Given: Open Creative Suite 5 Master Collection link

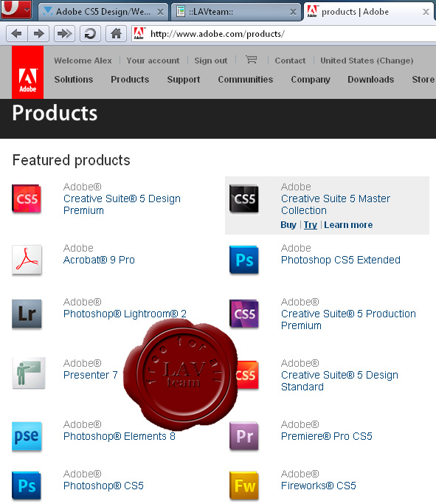Looking at the screenshot, I should coord(336,204).
